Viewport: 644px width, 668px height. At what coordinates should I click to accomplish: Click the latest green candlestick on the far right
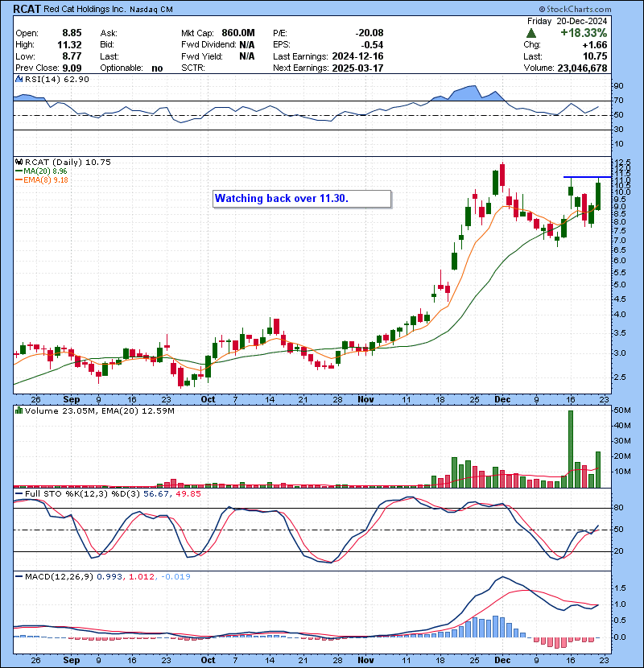pos(598,196)
